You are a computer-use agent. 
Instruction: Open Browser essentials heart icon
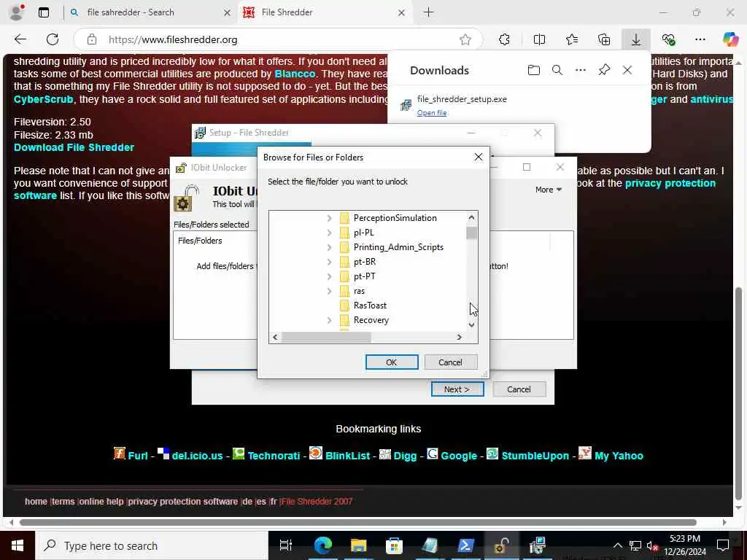(668, 39)
